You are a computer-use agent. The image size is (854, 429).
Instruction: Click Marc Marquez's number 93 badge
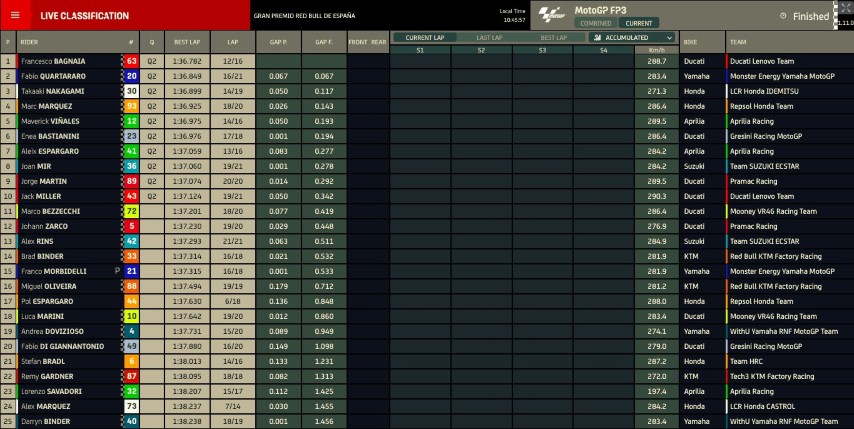point(131,106)
